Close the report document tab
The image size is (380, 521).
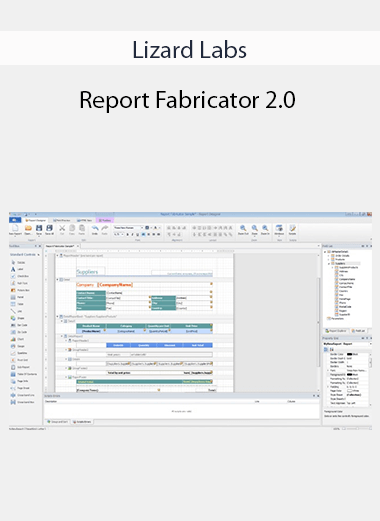click(78, 246)
